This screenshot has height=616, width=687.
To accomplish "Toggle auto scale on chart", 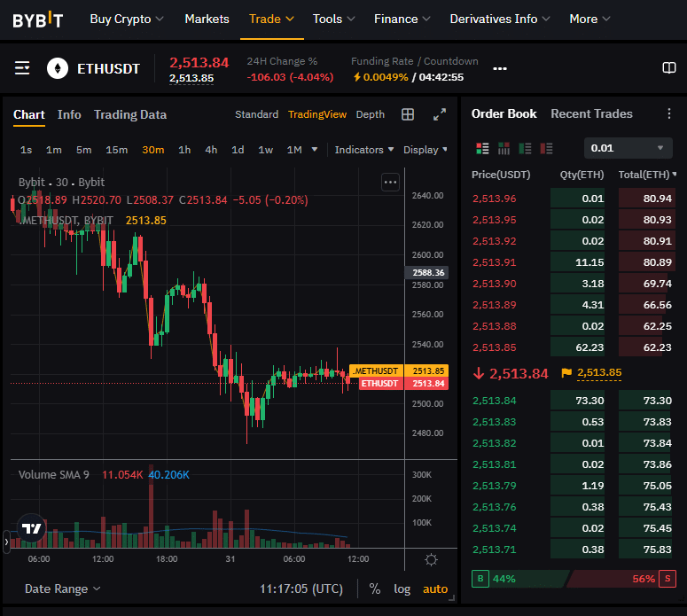I will (435, 589).
